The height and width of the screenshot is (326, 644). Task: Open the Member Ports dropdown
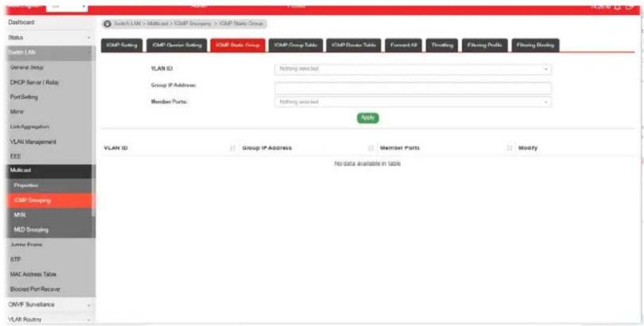(413, 102)
